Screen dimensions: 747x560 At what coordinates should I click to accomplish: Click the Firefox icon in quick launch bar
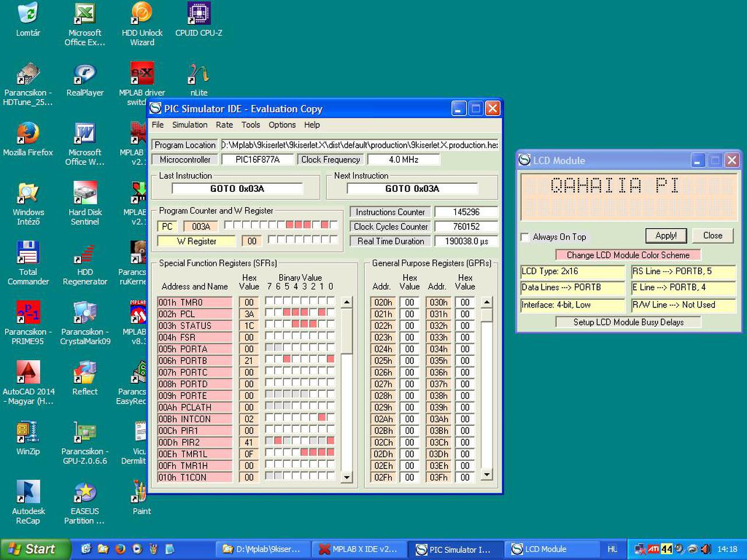[120, 549]
